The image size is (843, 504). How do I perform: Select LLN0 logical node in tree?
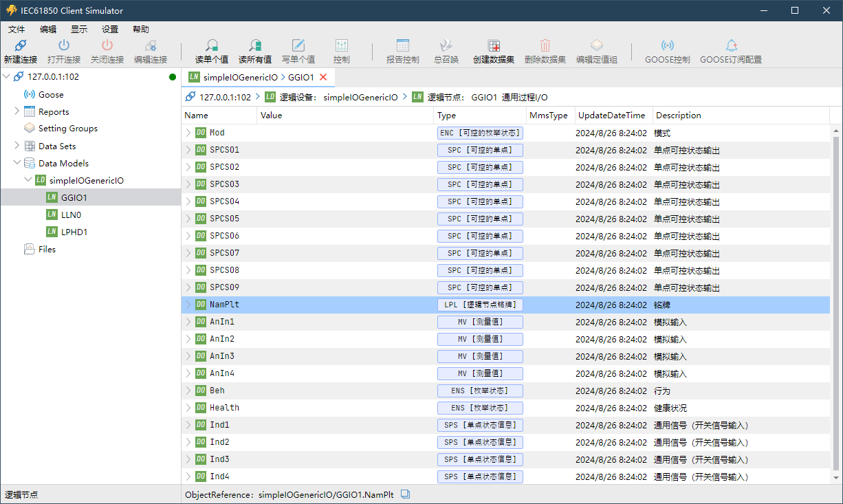coord(71,215)
